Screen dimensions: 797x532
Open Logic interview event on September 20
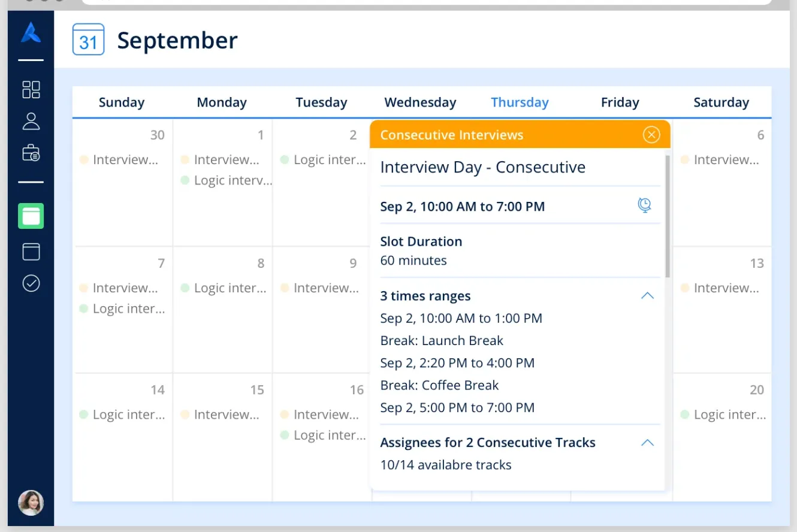(724, 415)
